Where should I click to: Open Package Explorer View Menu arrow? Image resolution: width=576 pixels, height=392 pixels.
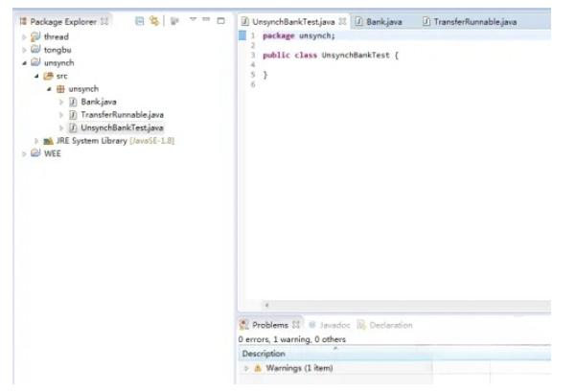coord(192,18)
